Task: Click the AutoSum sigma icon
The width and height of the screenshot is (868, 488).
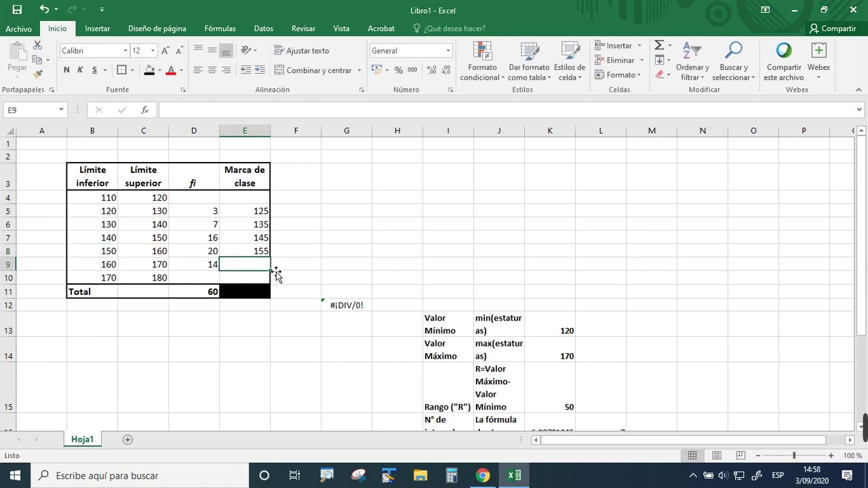Action: click(658, 45)
